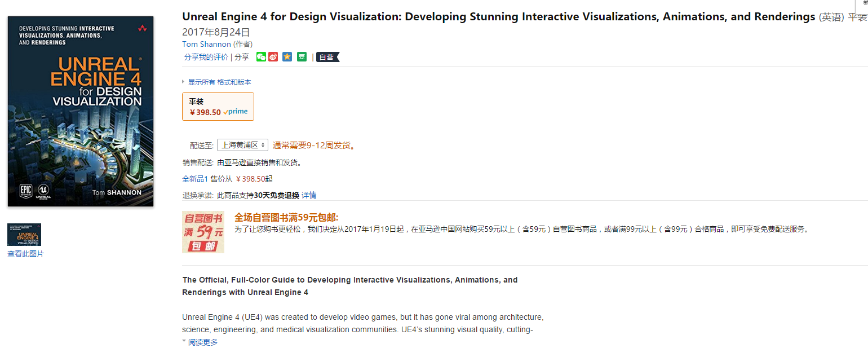This screenshot has height=348, width=868.
Task: Open author Tom Shannon's page
Action: [206, 44]
